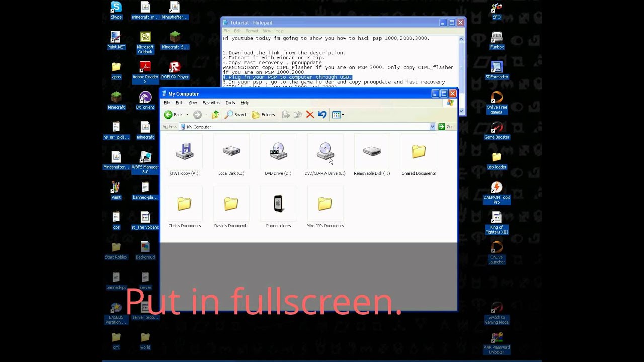Open File menu in My Computer

tap(167, 103)
